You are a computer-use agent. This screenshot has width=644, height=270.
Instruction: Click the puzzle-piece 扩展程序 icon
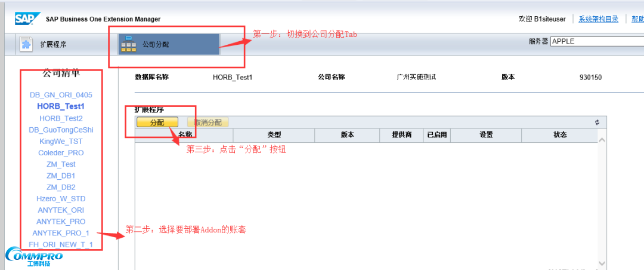coord(26,44)
